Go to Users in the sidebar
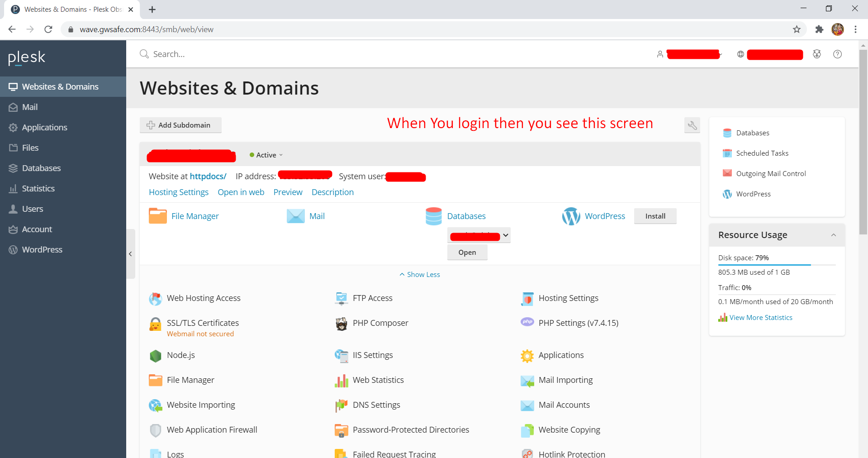The height and width of the screenshot is (458, 868). (x=63, y=209)
